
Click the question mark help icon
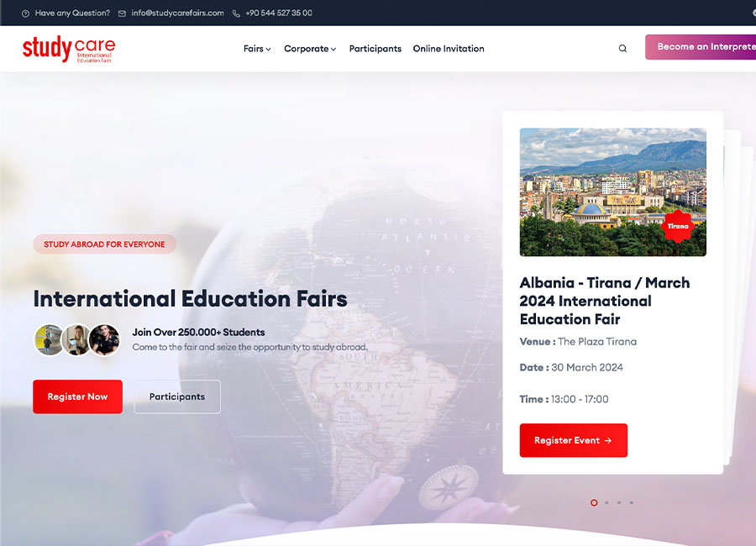[x=25, y=13]
